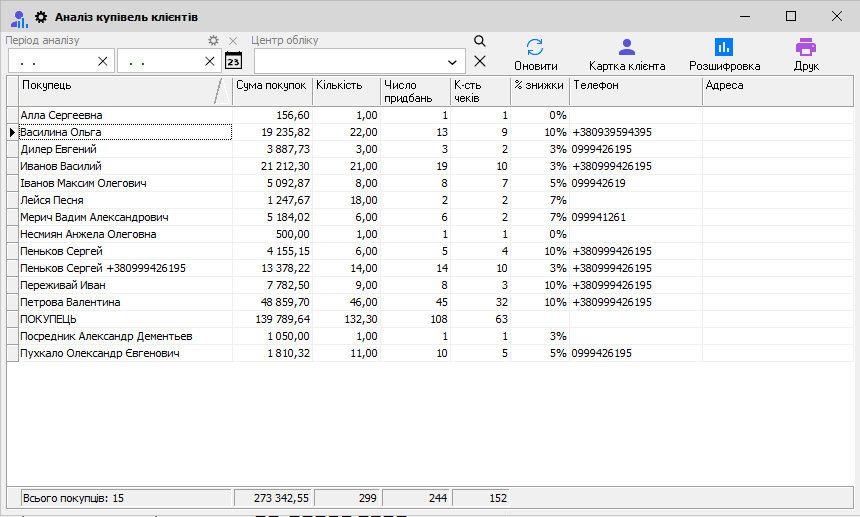
Task: Click period settings gear above date fields
Action: coord(212,40)
